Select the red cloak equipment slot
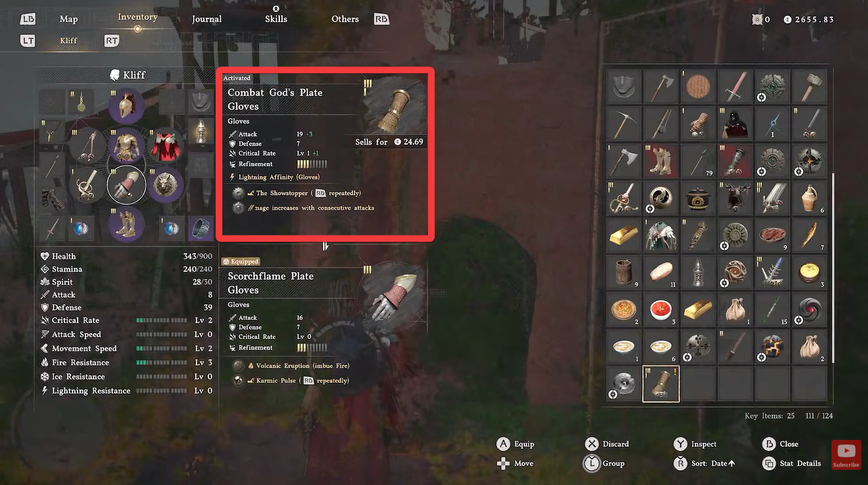Image resolution: width=868 pixels, height=485 pixels. point(165,147)
